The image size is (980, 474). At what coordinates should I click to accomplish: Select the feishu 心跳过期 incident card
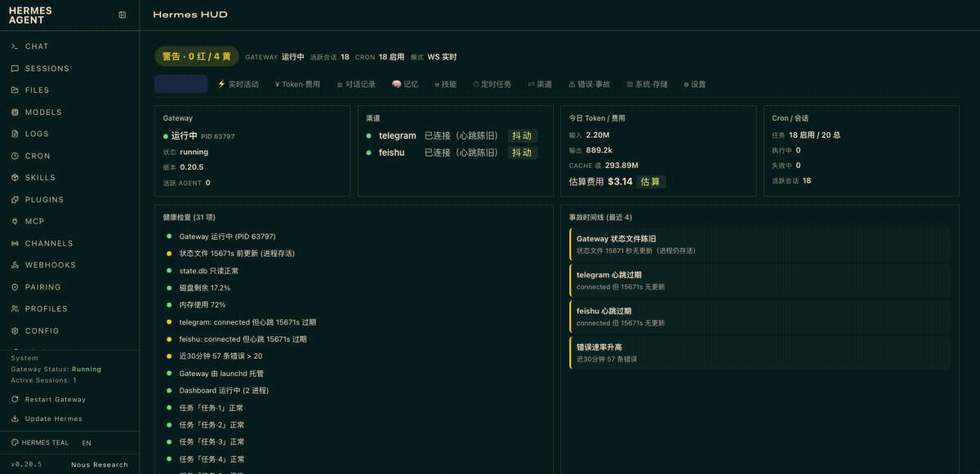click(x=759, y=317)
